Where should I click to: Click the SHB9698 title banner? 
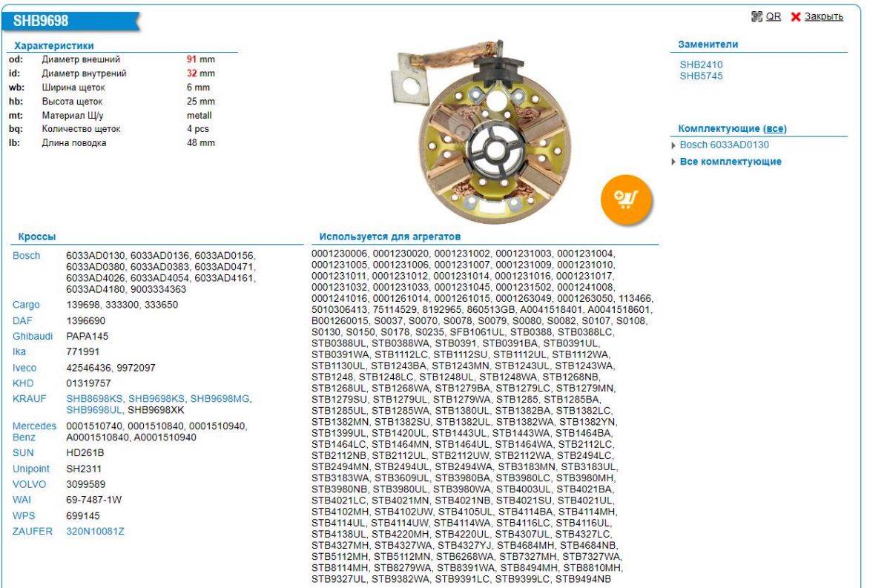[46, 21]
